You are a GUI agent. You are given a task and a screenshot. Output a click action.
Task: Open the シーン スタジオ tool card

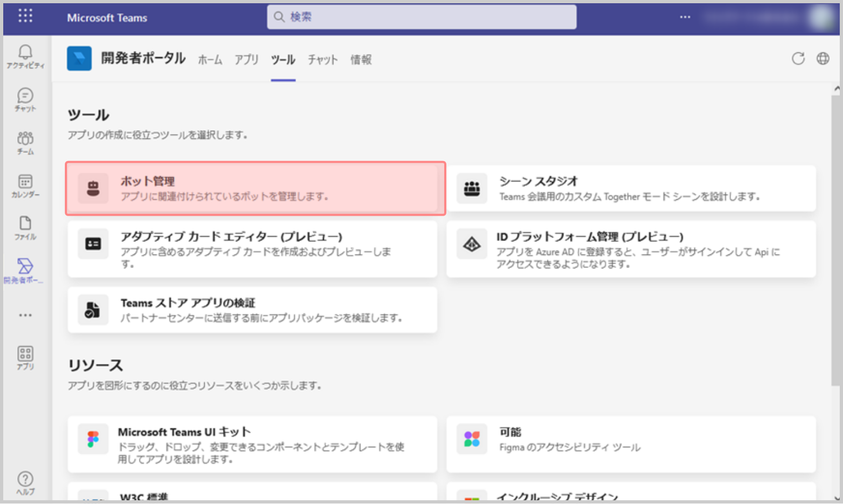coord(631,189)
